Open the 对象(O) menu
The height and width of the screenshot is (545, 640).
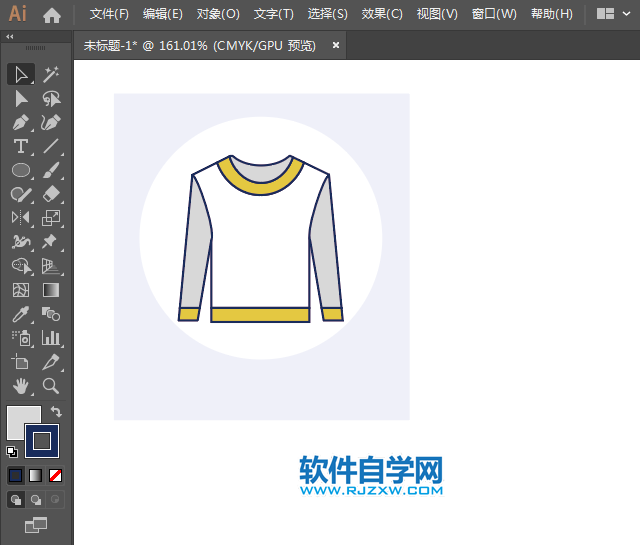[218, 14]
